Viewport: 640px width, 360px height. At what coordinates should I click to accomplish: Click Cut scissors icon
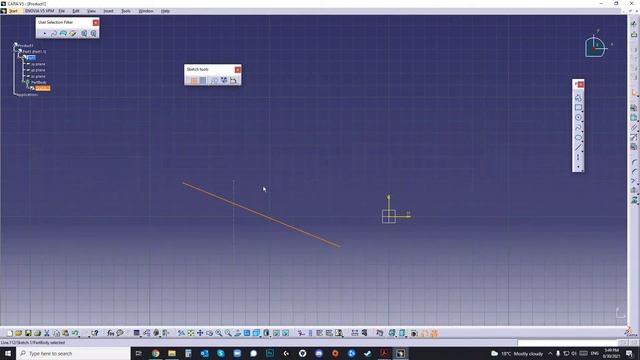47,333
